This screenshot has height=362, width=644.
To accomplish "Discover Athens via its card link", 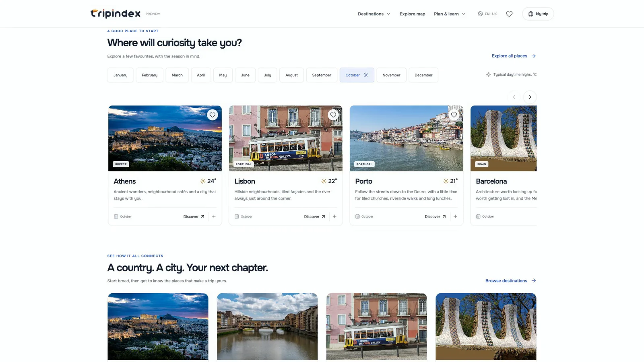I will click(194, 216).
